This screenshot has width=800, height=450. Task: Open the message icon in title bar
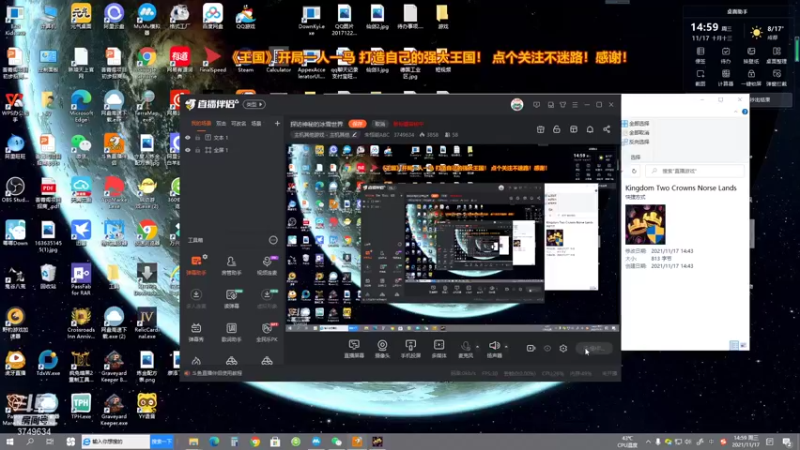[536, 105]
